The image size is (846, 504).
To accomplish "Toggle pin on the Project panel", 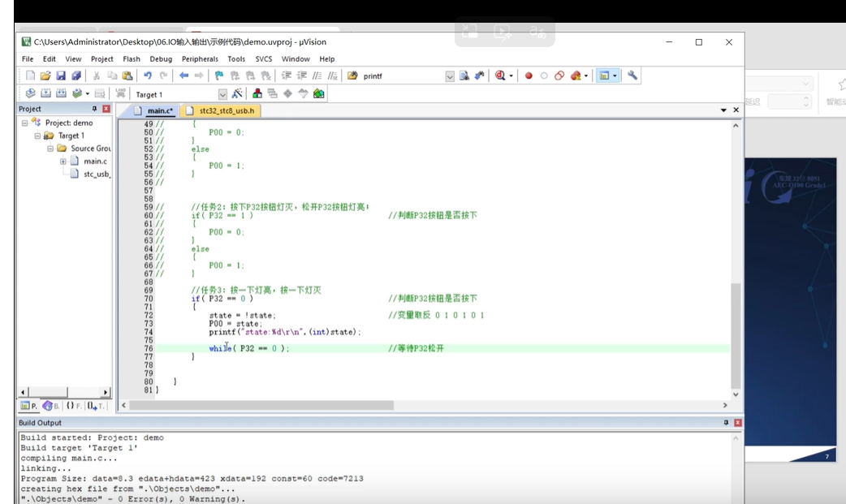I will pyautogui.click(x=94, y=109).
